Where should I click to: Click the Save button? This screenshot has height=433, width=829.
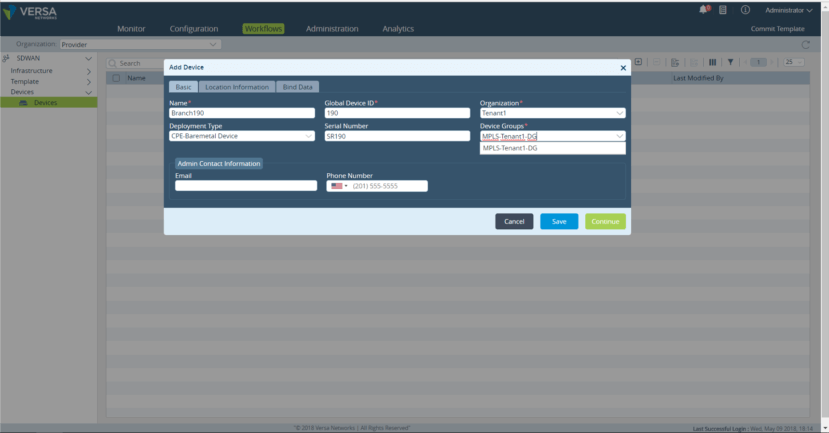[559, 222]
